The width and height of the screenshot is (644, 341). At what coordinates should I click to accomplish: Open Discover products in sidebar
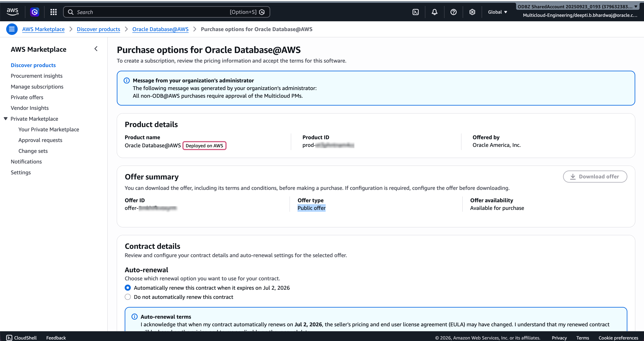coord(33,65)
